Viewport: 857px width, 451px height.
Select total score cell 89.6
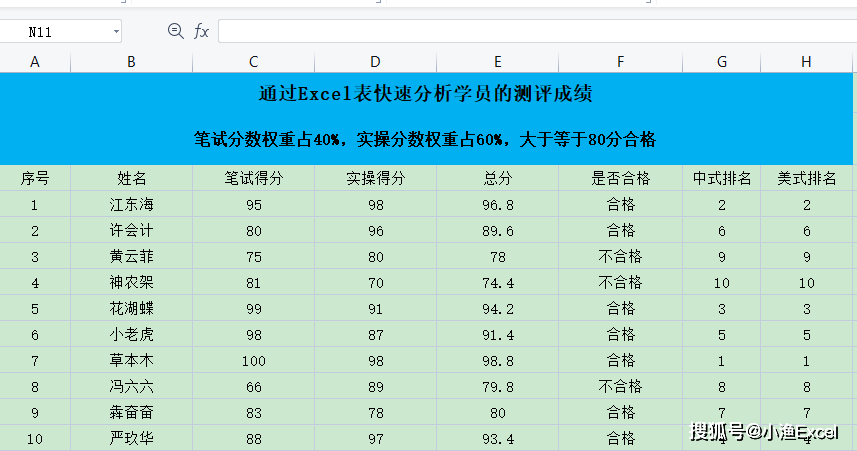point(497,231)
